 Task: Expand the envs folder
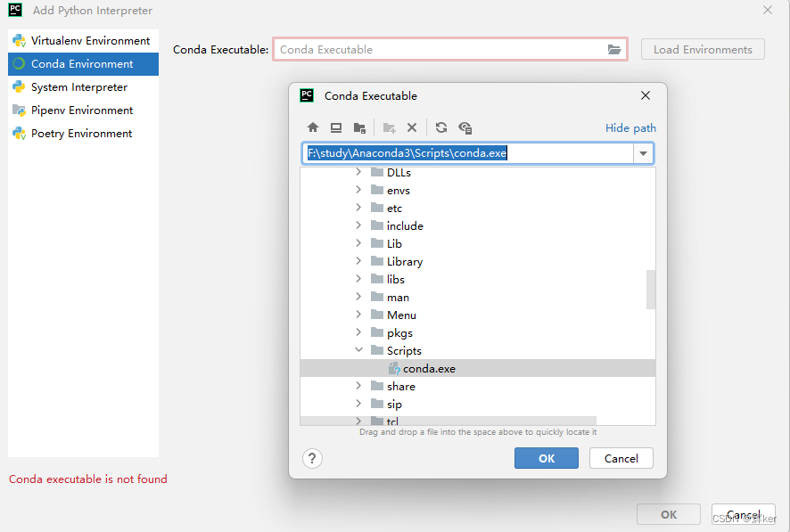click(358, 190)
